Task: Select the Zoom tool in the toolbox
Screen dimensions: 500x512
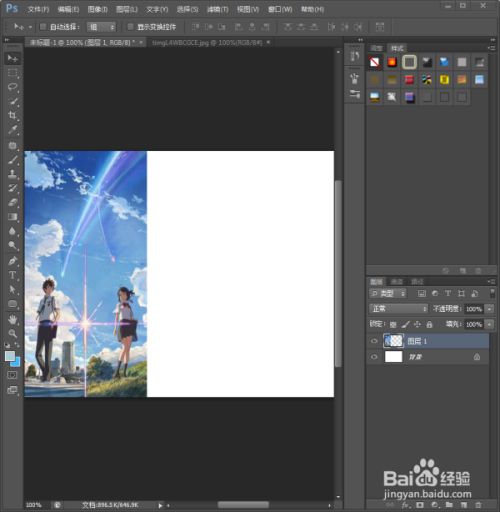Action: coord(12,333)
